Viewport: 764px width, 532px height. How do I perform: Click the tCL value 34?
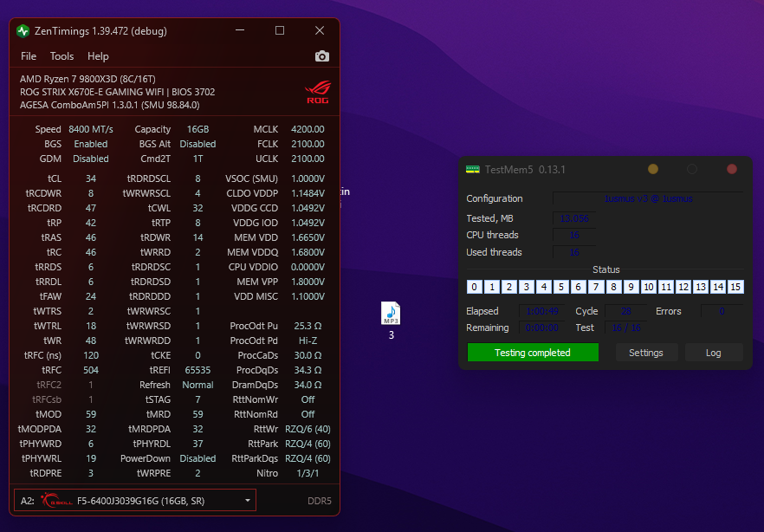click(91, 178)
